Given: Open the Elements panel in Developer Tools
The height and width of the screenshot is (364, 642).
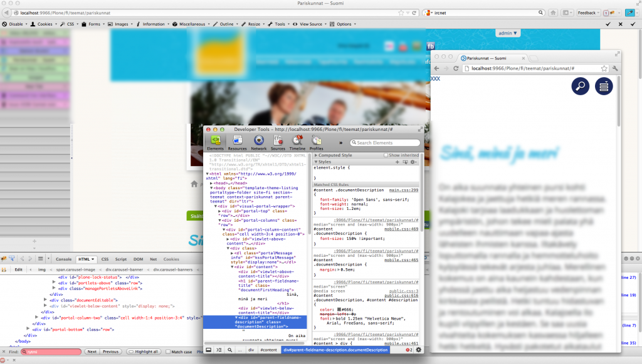Looking at the screenshot, I should point(216,143).
